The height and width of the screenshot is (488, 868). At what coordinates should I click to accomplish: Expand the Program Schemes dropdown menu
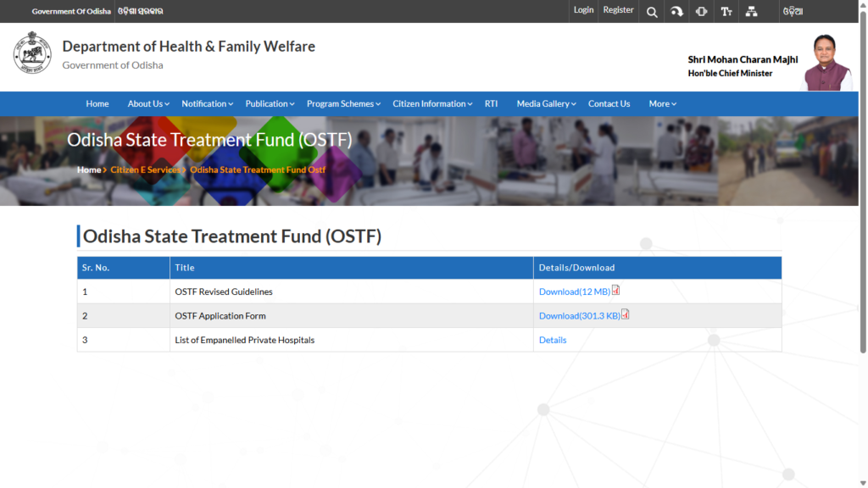343,104
